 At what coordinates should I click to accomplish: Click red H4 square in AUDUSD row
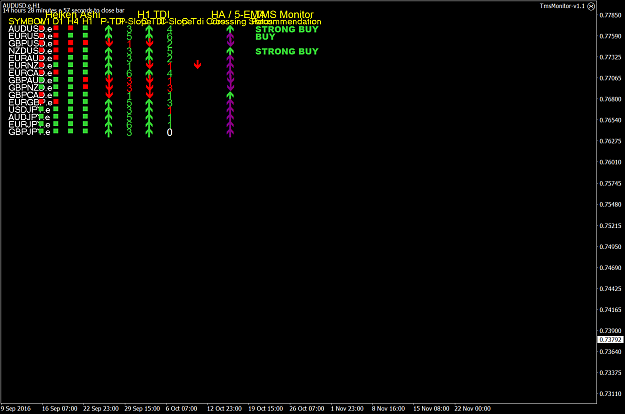click(x=71, y=28)
